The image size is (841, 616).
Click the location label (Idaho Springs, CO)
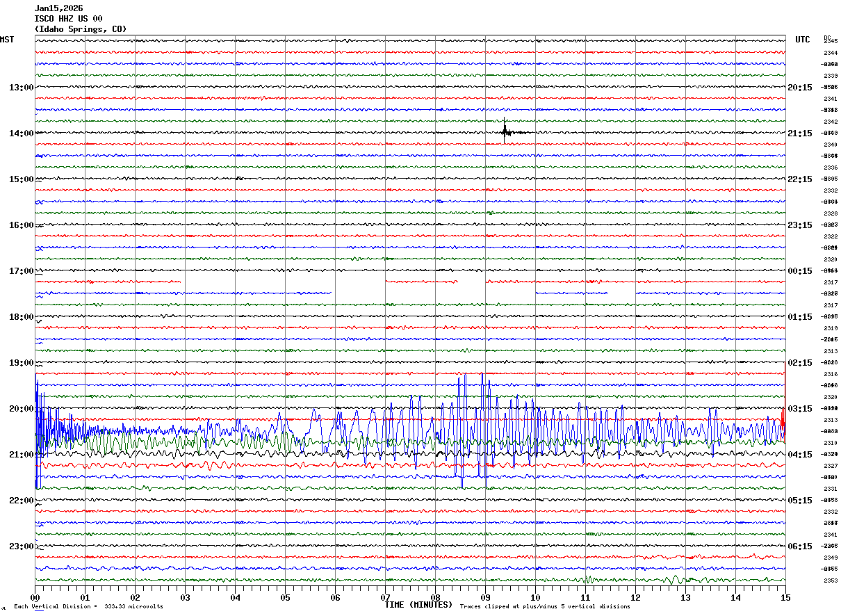click(81, 29)
